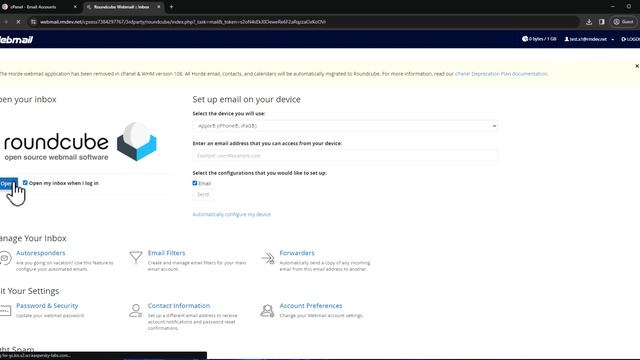Expand the user account menu in header

pyautogui.click(x=589, y=39)
